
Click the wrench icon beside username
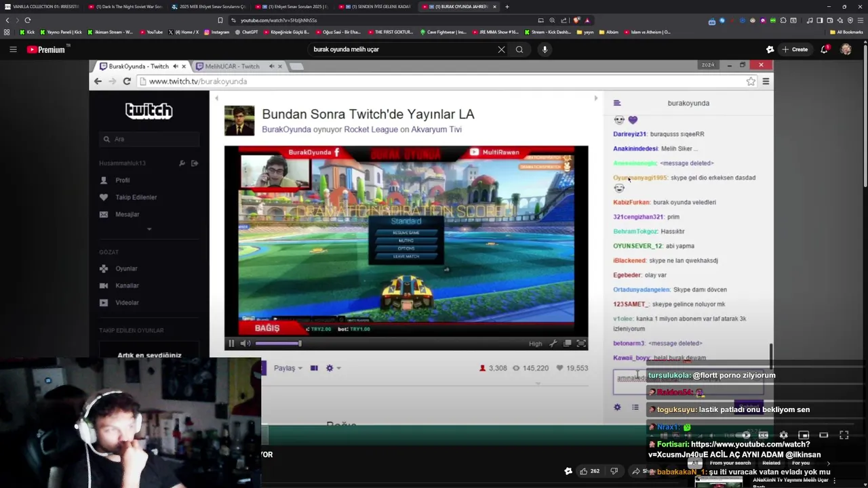click(182, 163)
